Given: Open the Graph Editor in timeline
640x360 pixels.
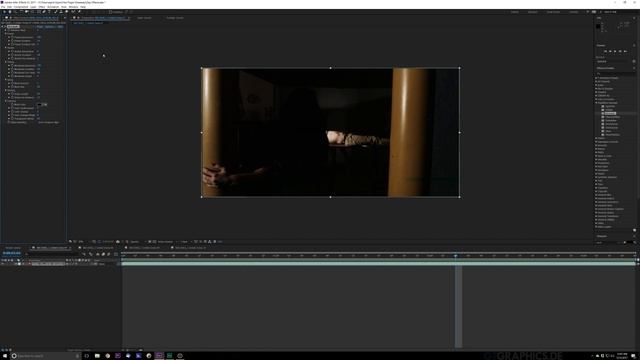Looking at the screenshot, I should pos(116,254).
